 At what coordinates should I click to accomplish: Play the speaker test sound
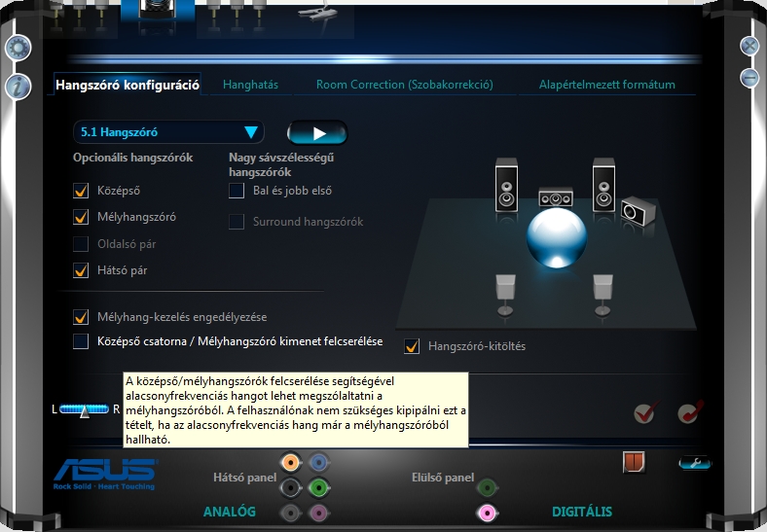coord(317,133)
